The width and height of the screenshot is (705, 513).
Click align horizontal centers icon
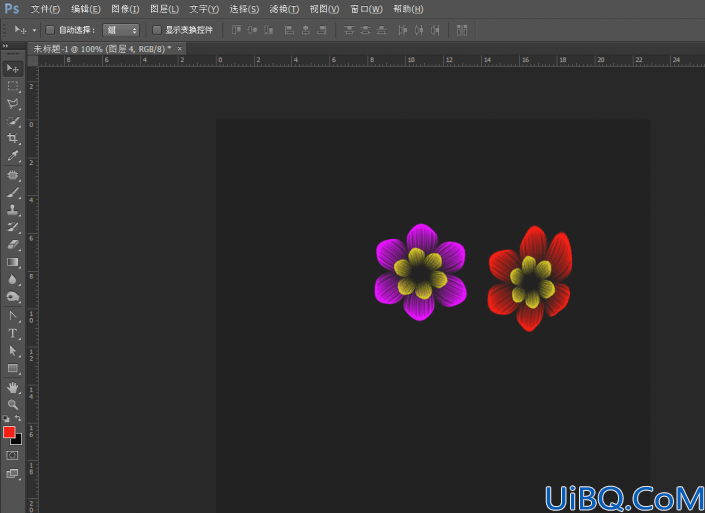click(306, 30)
